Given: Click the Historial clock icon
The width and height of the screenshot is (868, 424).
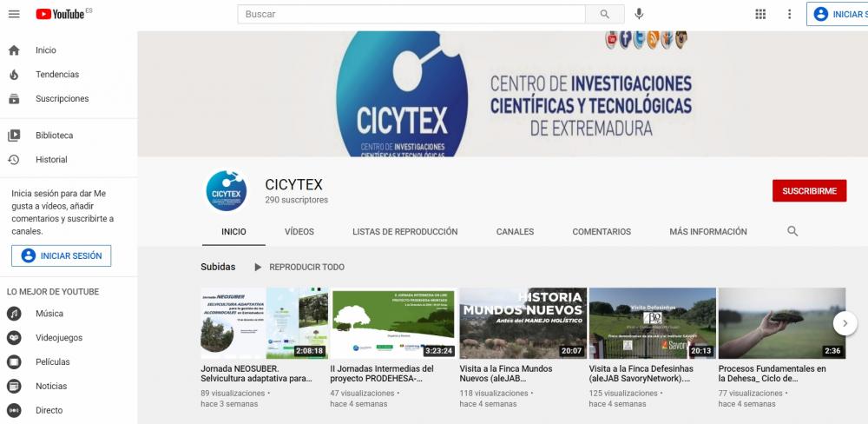Looking at the screenshot, I should coord(14,160).
